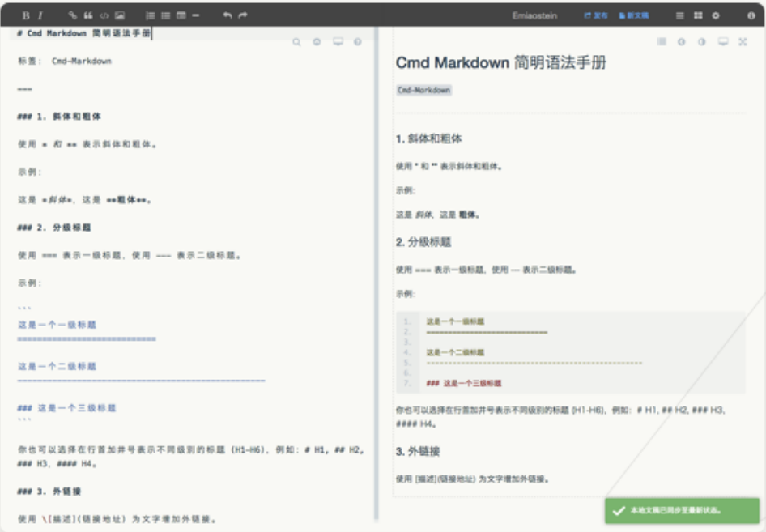Click the clock icon in the preview pane
Screen dimensions: 766x532
[682, 42]
